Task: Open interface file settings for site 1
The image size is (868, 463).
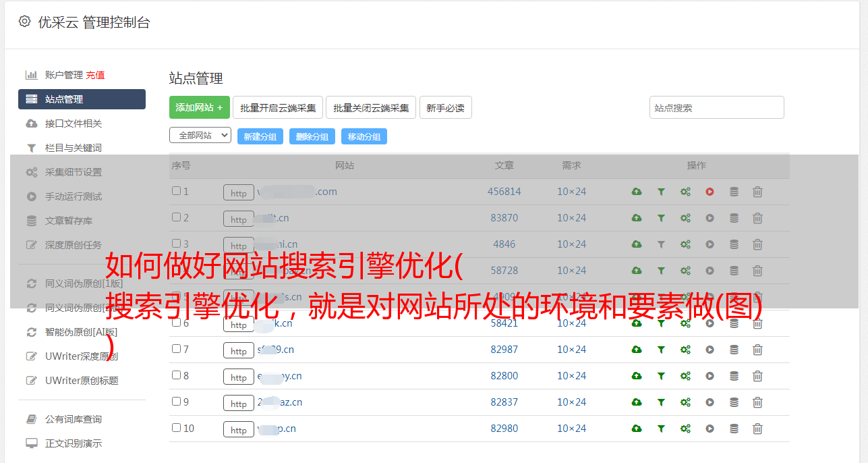Action: pyautogui.click(x=637, y=192)
